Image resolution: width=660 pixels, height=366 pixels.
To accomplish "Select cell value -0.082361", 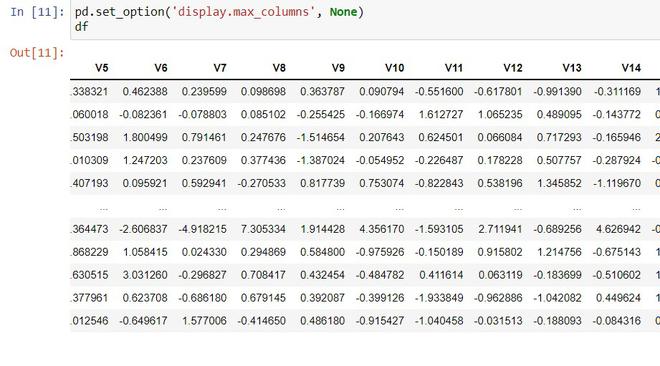I will click(x=144, y=114).
